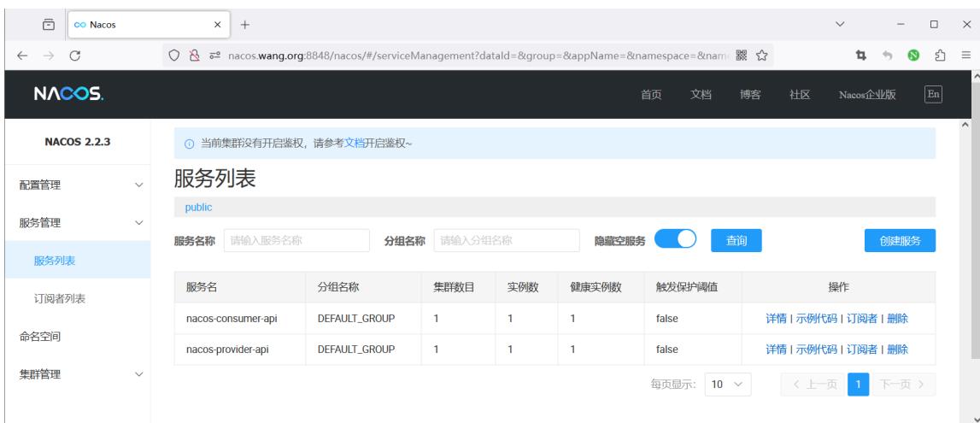The width and height of the screenshot is (980, 423).
Task: Close the Nacos browser tab
Action: 218,25
